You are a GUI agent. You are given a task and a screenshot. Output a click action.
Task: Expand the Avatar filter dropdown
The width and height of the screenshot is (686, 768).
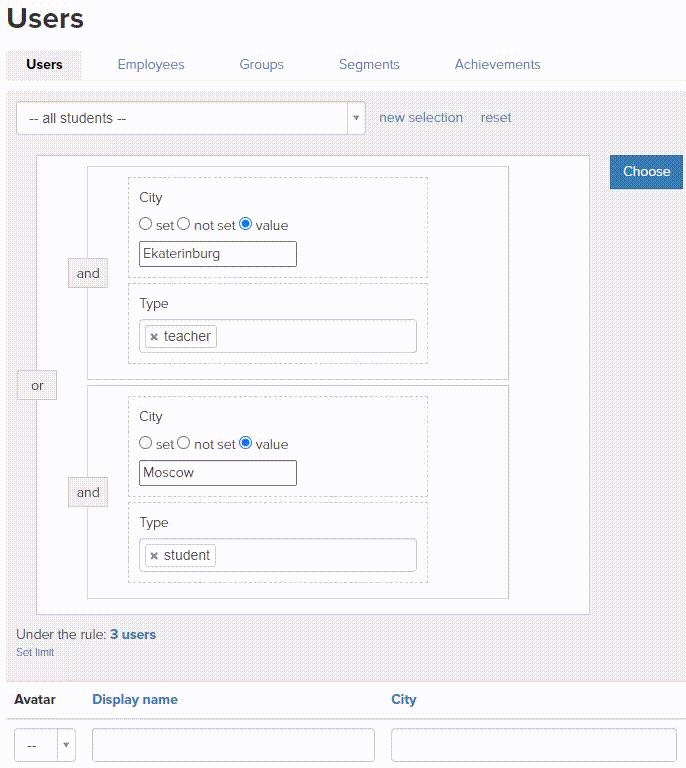pos(45,745)
